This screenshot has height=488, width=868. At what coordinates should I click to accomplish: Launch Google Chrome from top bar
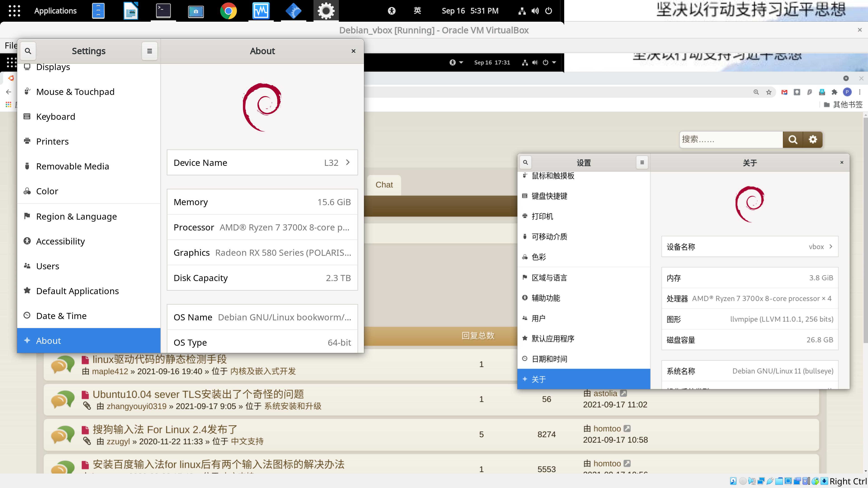point(229,11)
